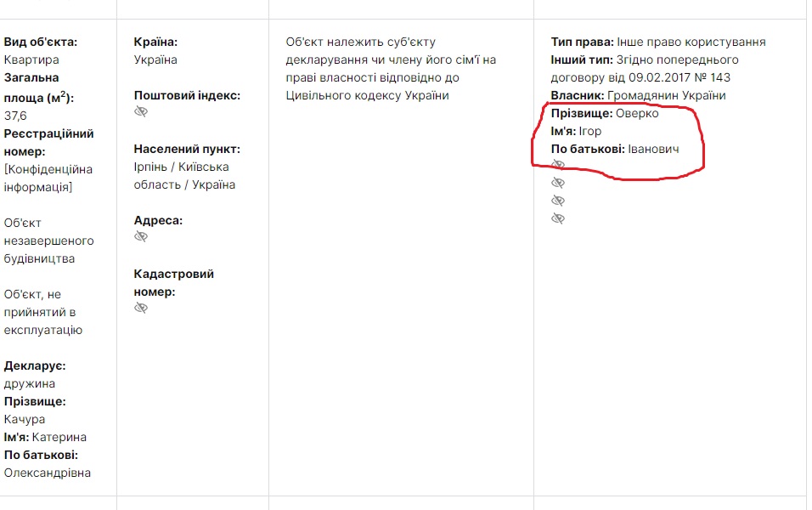The image size is (812, 510).
Task: Click the Країна value Україна
Action: pos(155,59)
